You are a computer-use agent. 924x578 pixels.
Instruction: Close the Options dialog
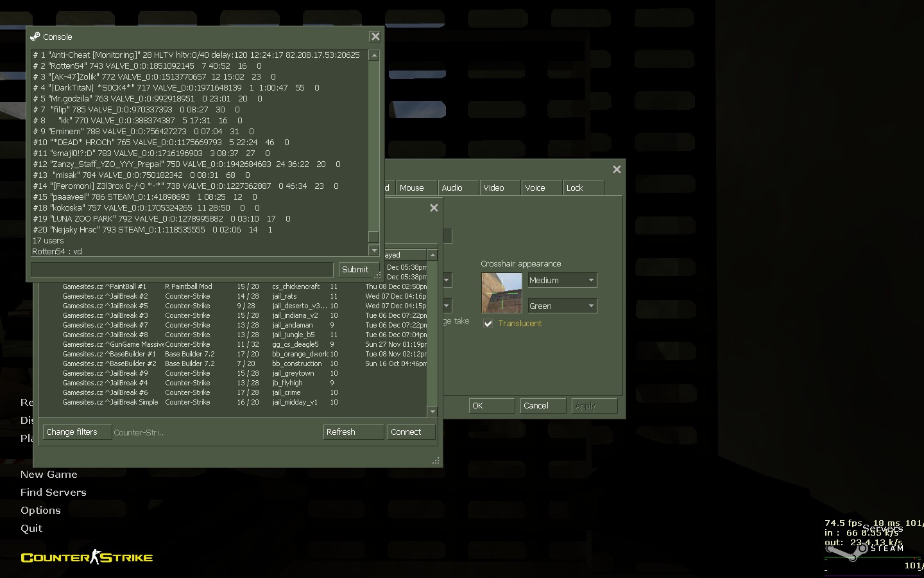coord(617,169)
